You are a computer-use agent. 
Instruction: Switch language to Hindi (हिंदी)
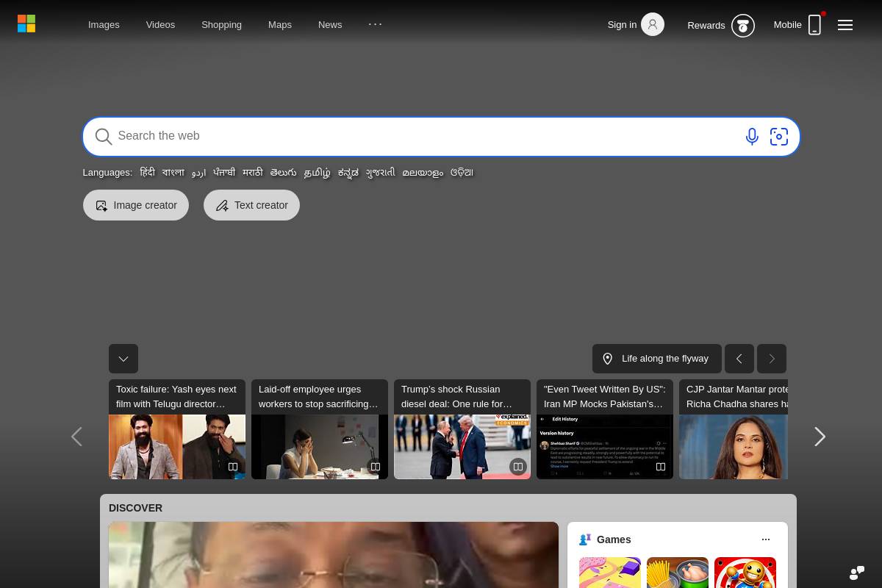point(147,172)
